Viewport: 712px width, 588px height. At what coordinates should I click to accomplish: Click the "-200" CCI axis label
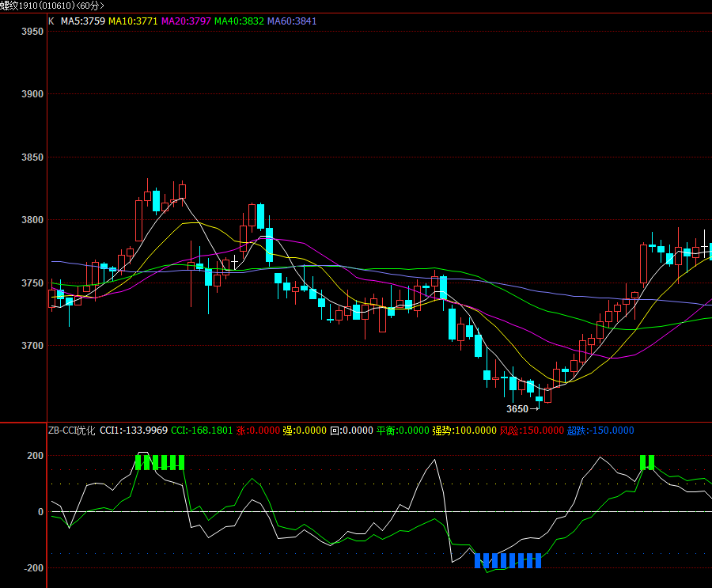pos(33,568)
